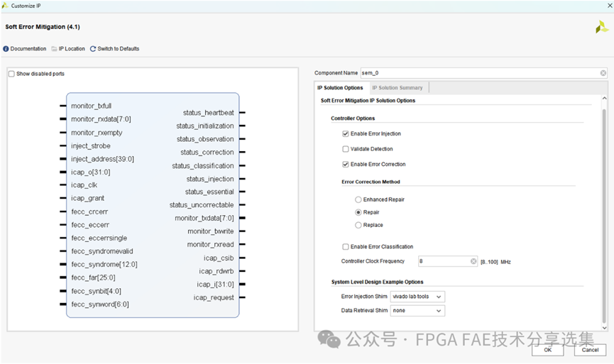The height and width of the screenshot is (364, 614).
Task: Select the IP Solution Options tab
Action: [x=340, y=88]
